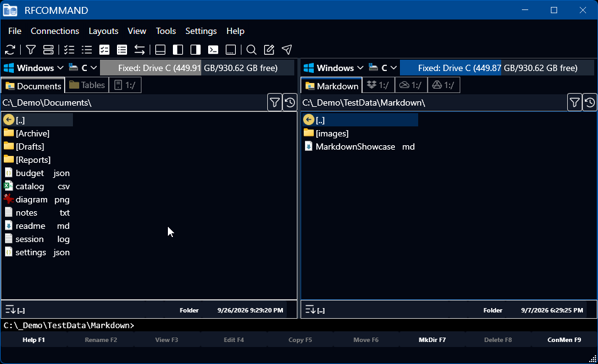Click the Help F1 button
Image resolution: width=598 pixels, height=364 pixels.
(33, 339)
